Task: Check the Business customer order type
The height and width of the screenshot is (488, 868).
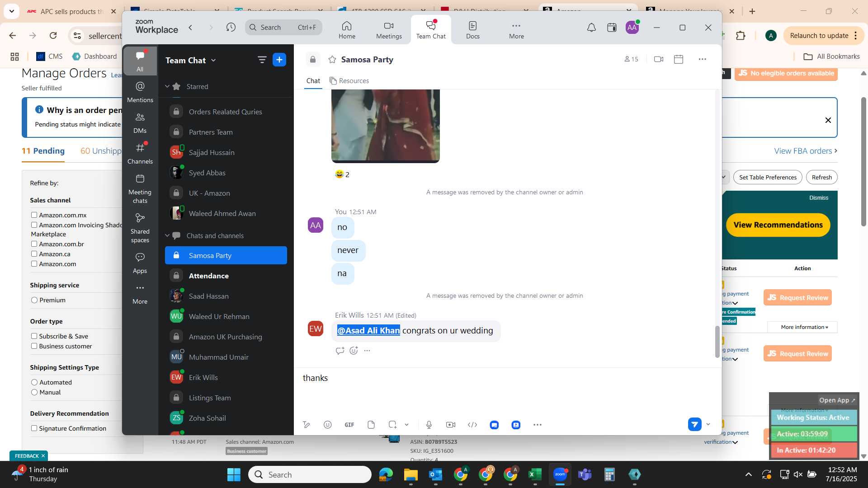Action: 34,346
